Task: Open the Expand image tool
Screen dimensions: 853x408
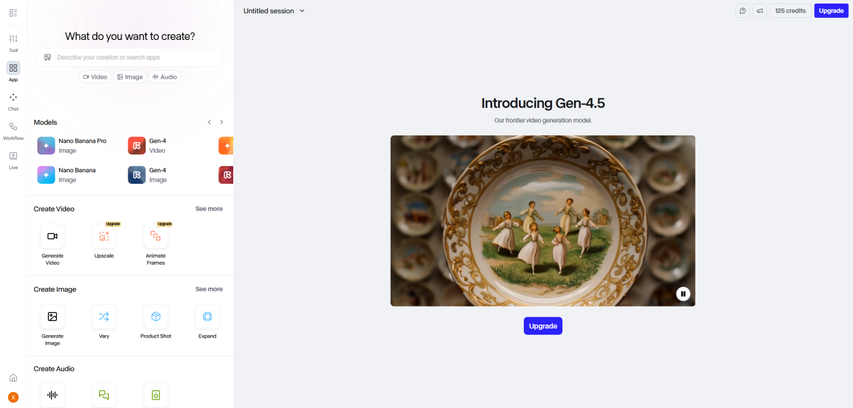Action: pyautogui.click(x=207, y=317)
